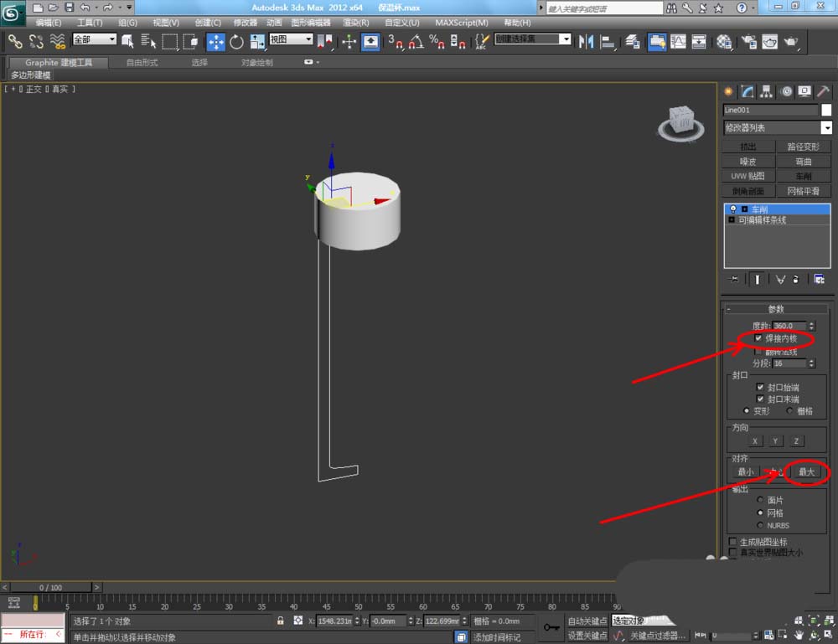Click the teapot Render Production icon
Screen dimensions: 838x644
(x=791, y=42)
